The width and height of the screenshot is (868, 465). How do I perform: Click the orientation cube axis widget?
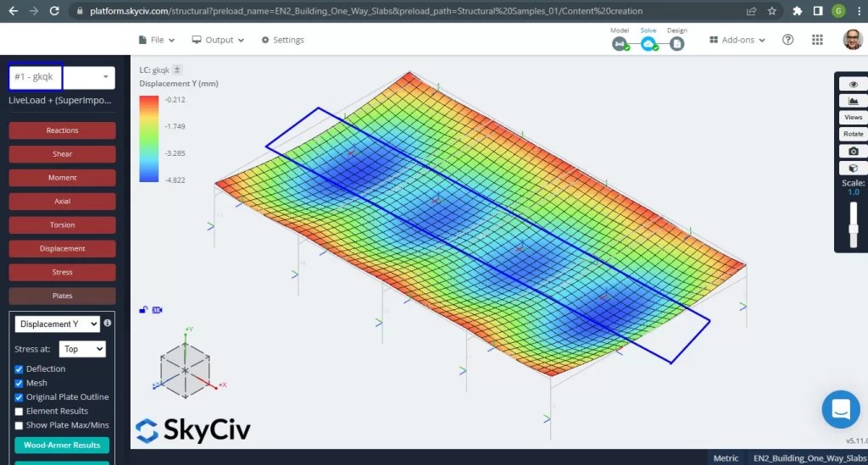(x=185, y=369)
